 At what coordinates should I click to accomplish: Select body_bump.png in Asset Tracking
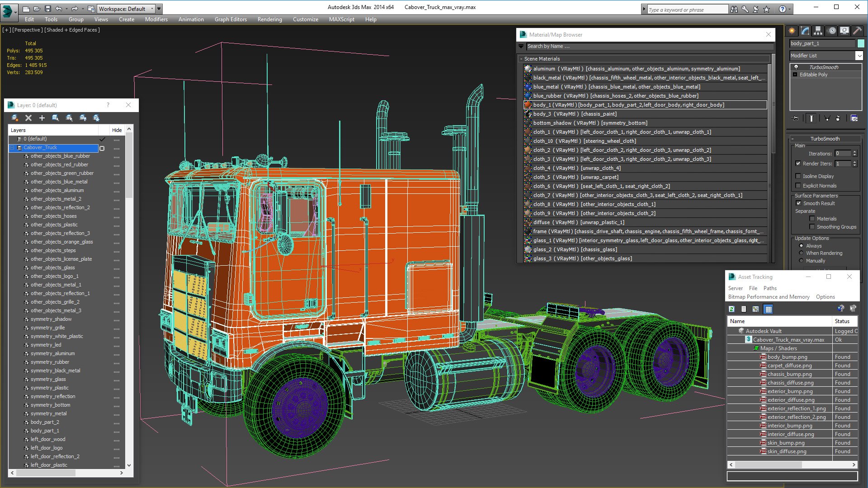(x=787, y=357)
